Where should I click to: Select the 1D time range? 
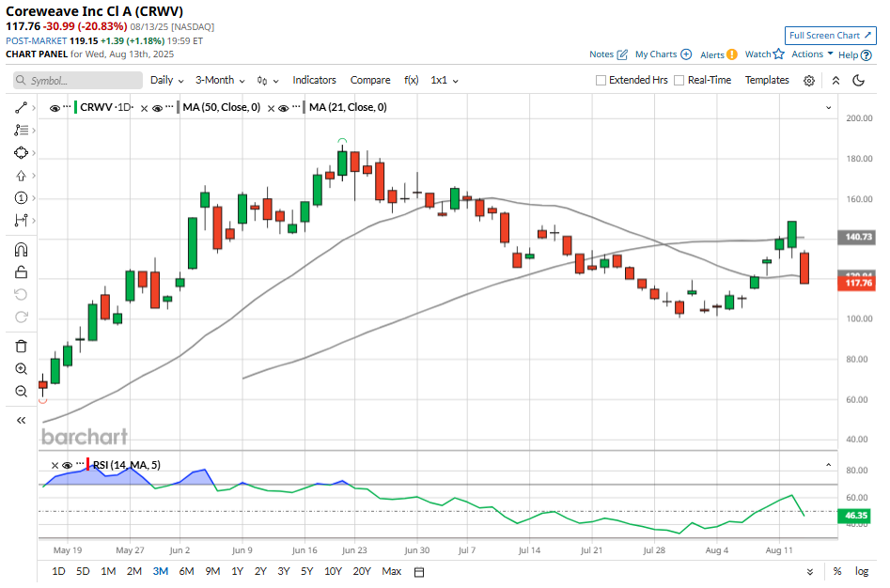click(58, 571)
